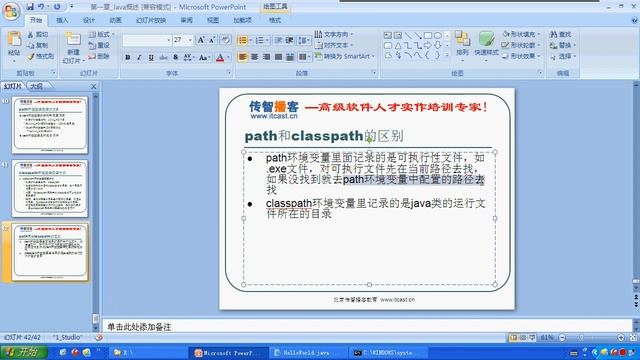Screen dimensions: 640x360
Task: Toggle text shadow
Action: point(176,58)
